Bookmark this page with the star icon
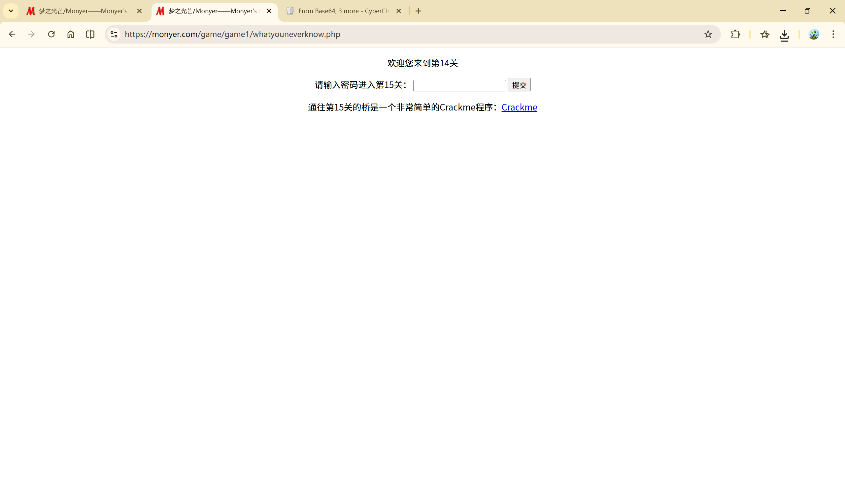845x504 pixels. click(708, 34)
